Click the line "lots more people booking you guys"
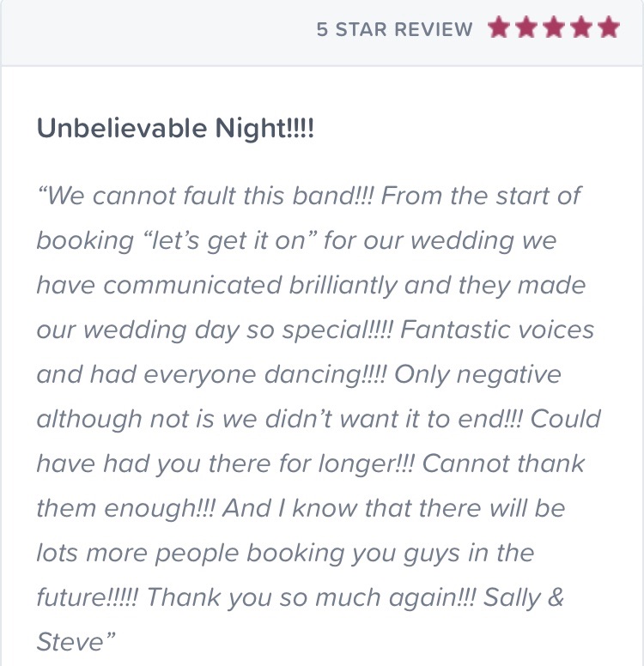 248,553
